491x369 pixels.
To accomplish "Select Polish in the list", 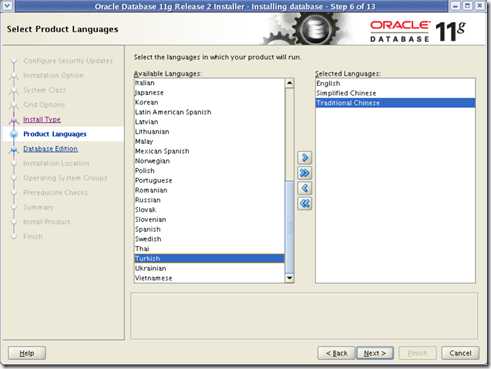I will [209, 171].
